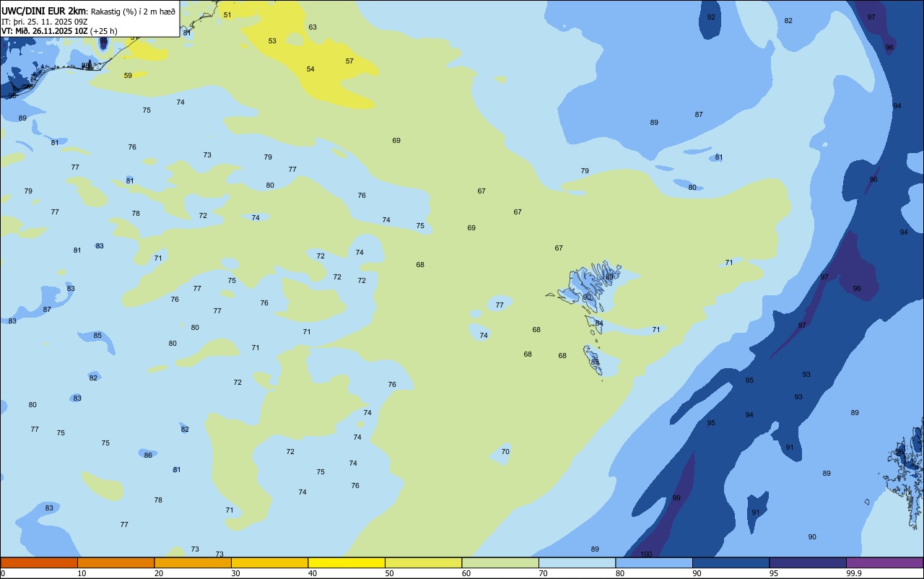Click the humidity value 86 on the map

point(148,455)
